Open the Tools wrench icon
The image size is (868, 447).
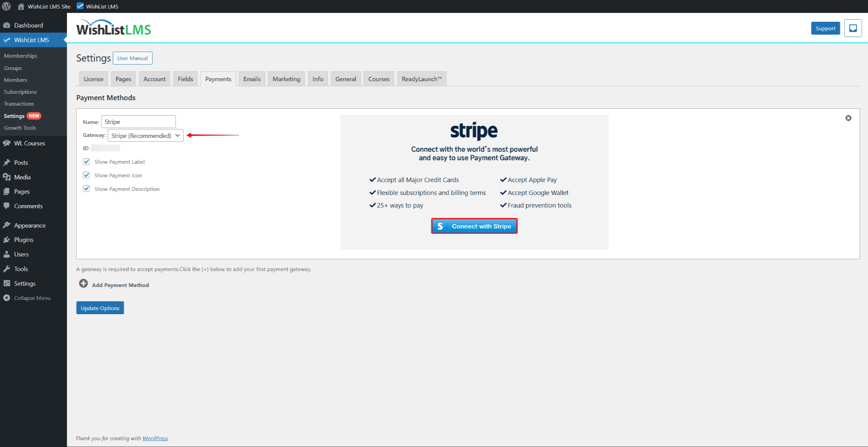point(7,269)
